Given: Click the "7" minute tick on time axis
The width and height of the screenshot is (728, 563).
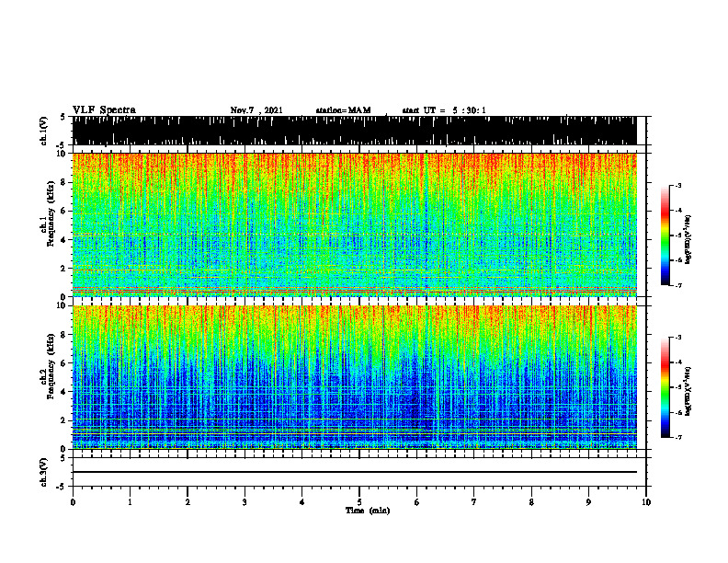Looking at the screenshot, I should [x=474, y=502].
